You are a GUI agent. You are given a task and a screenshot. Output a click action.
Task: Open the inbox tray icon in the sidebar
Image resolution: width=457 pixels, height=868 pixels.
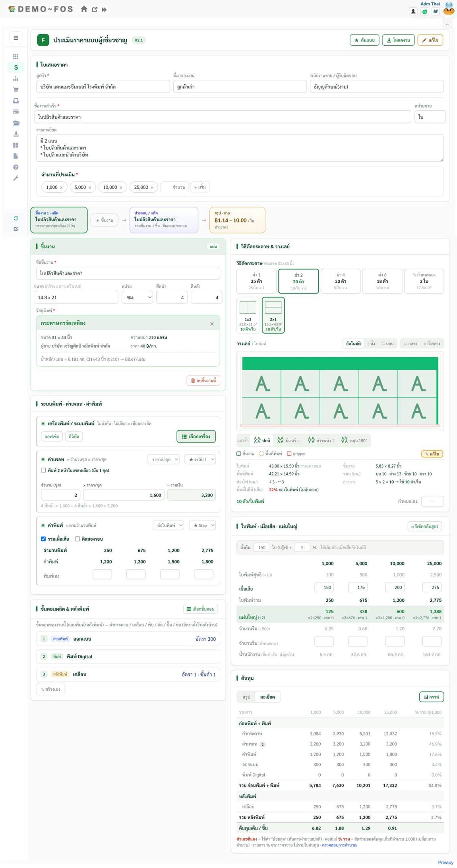tap(16, 101)
